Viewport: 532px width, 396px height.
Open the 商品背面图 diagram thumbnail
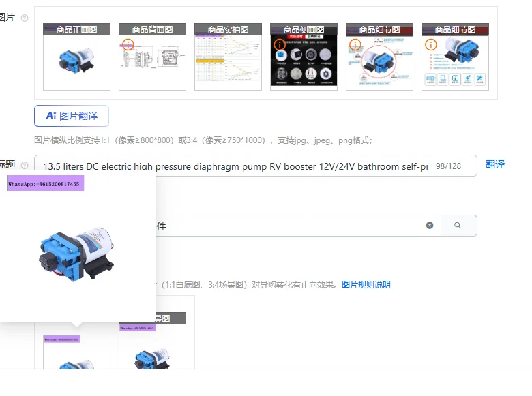[x=152, y=57]
